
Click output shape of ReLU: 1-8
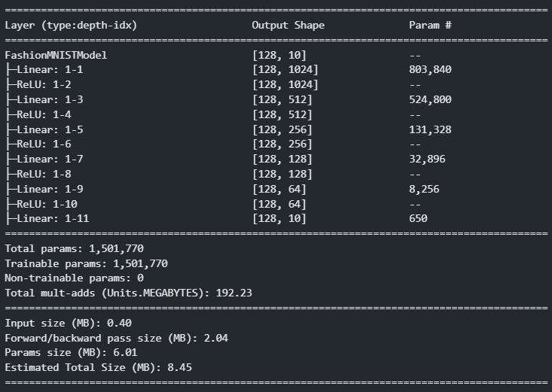(x=282, y=174)
